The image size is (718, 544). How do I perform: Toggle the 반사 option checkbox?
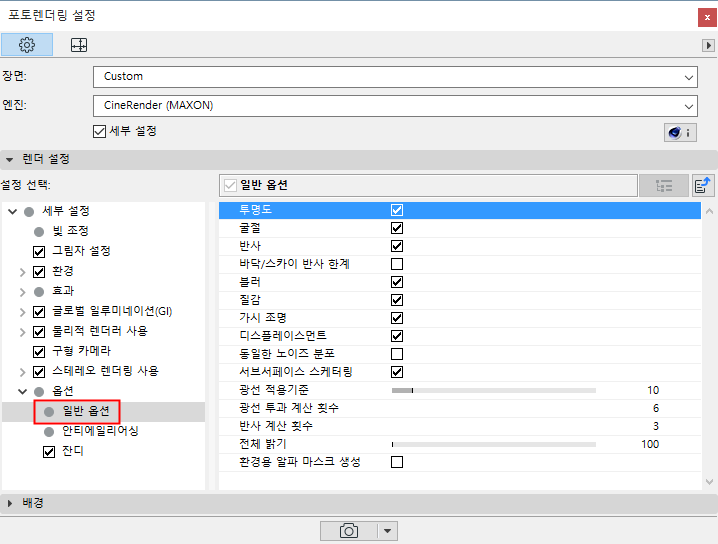397,246
